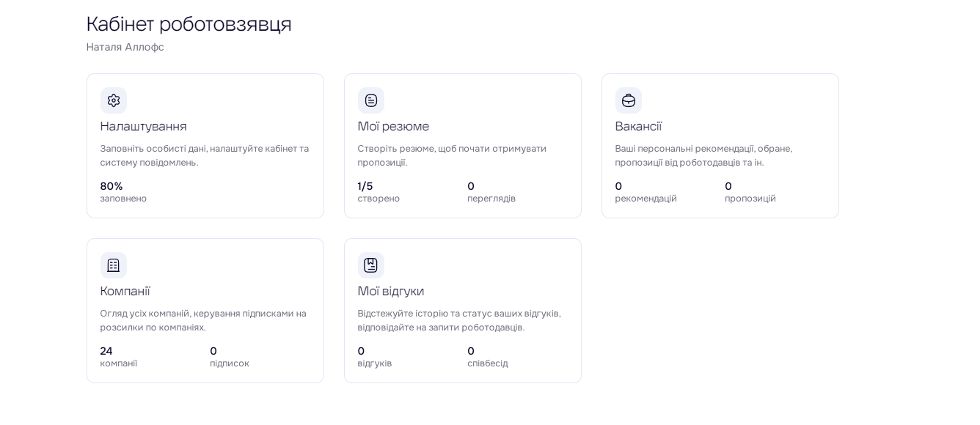Open the 0 співбесід interviews stat

coord(487,357)
